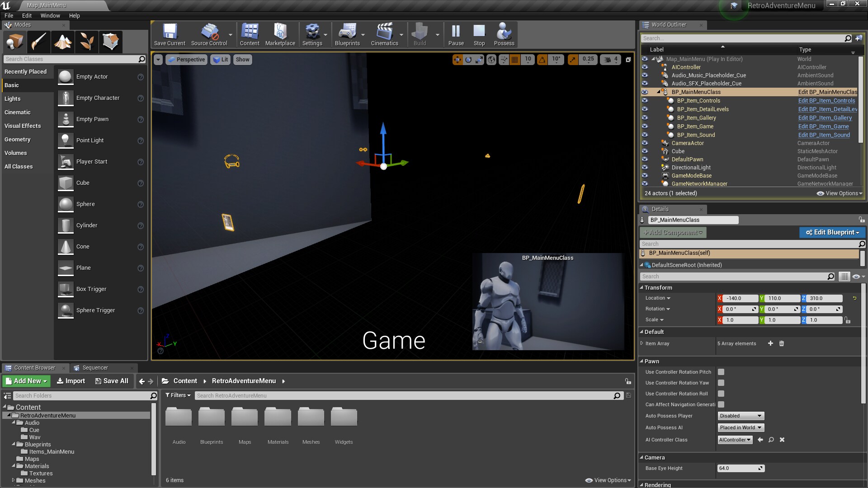Open the Auto Possess Player dropdown
The height and width of the screenshot is (488, 868).
click(741, 416)
